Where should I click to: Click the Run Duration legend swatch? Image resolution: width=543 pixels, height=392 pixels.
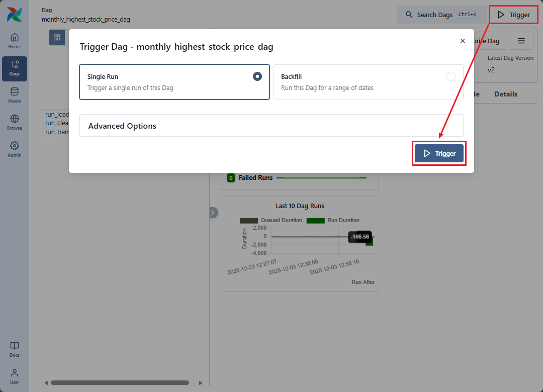(x=315, y=221)
